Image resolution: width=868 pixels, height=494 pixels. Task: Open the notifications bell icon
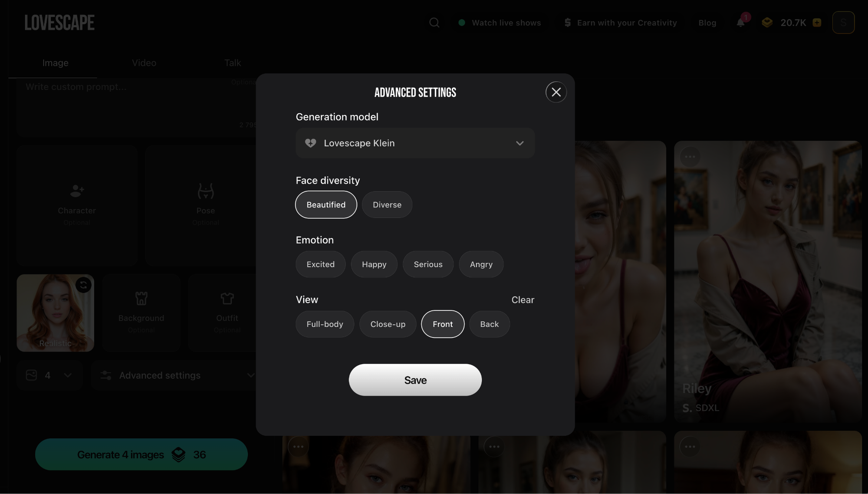pyautogui.click(x=741, y=23)
